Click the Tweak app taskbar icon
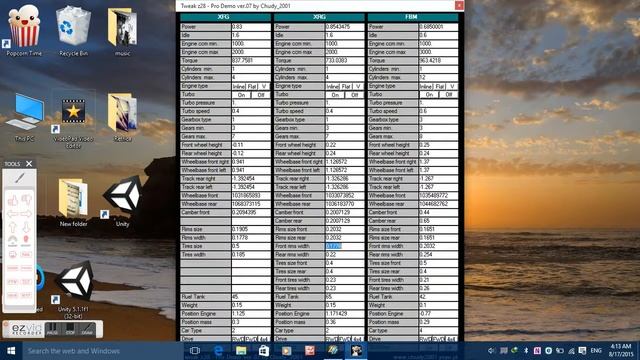Viewport: 640px width, 360px height. 333,351
